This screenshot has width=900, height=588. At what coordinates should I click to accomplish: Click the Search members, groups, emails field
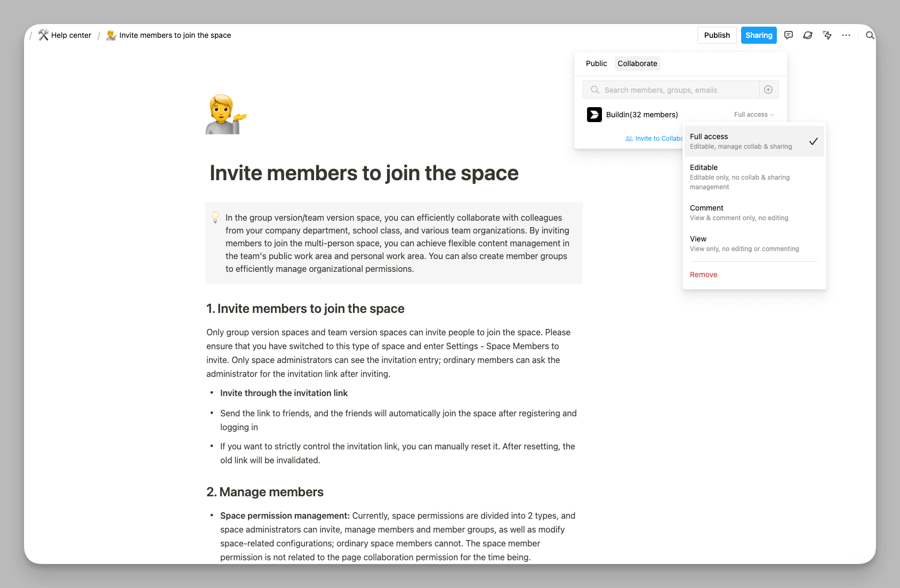coord(666,90)
